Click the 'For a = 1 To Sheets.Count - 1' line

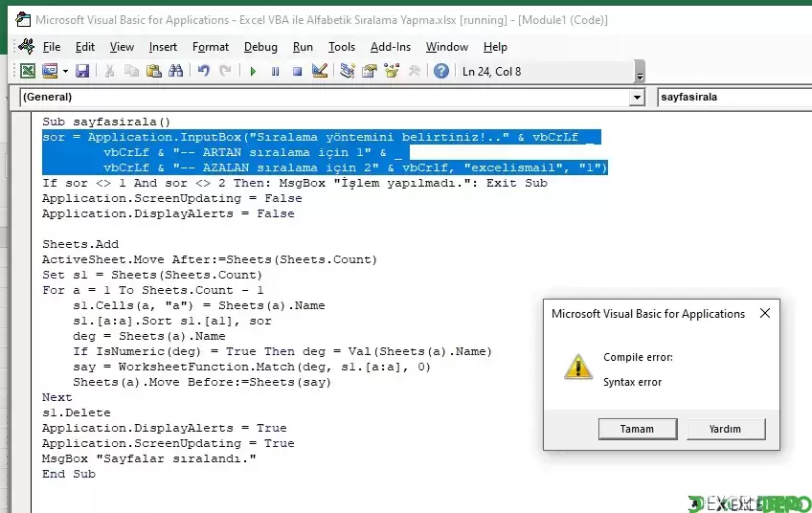click(x=153, y=290)
